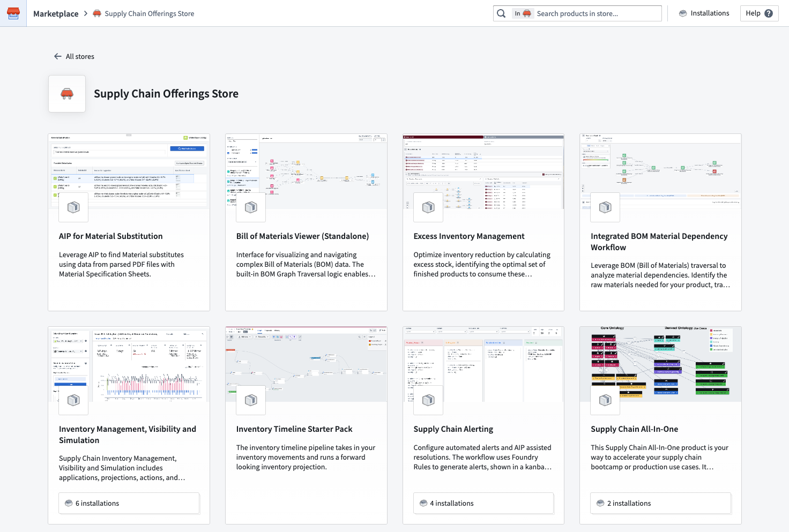Click the 6 installations button

129,503
